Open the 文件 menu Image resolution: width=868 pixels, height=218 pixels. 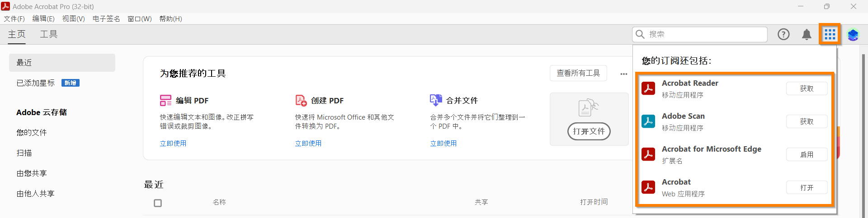14,19
